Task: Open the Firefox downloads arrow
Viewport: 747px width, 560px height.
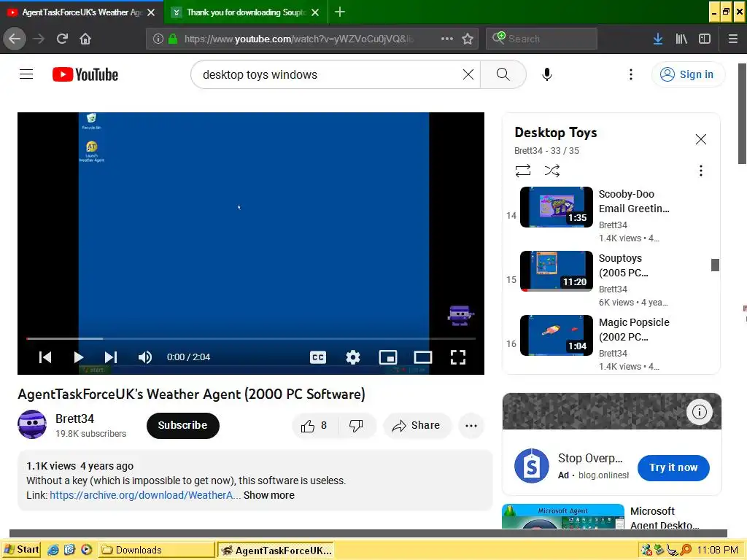Action: pyautogui.click(x=658, y=39)
